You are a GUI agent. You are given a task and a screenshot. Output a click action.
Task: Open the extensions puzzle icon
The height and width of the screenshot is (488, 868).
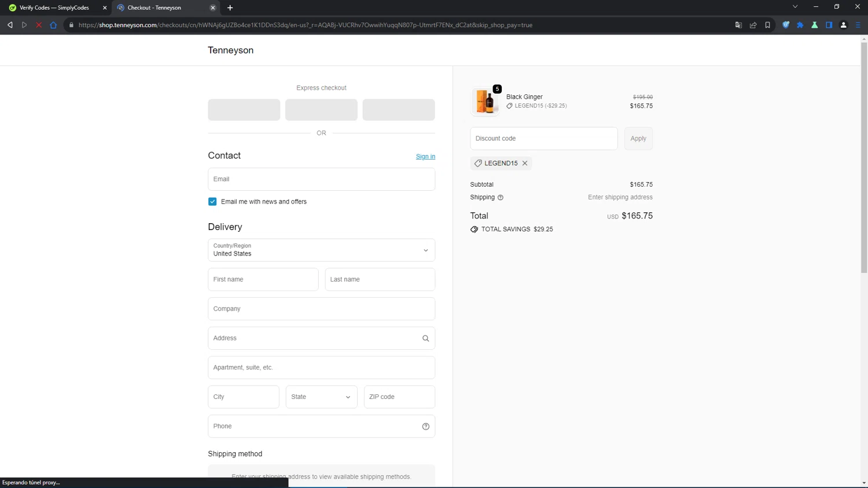tap(800, 25)
